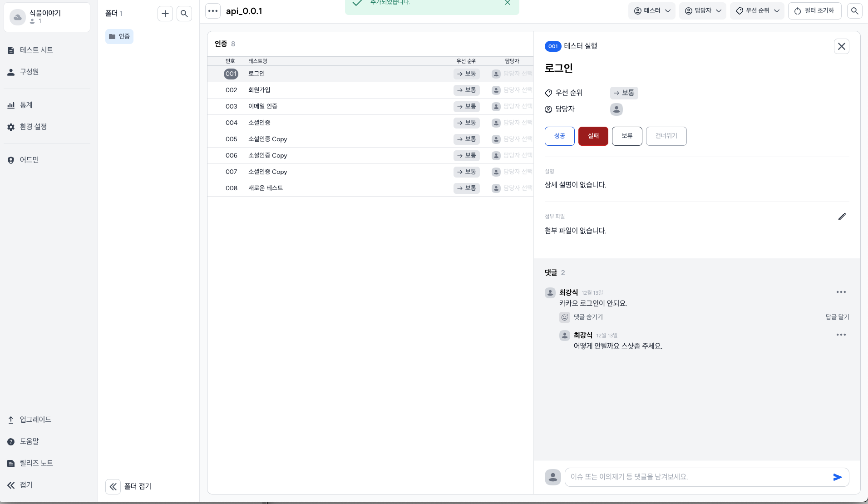Open the 어드민 admin page
The width and height of the screenshot is (868, 504).
tap(29, 160)
